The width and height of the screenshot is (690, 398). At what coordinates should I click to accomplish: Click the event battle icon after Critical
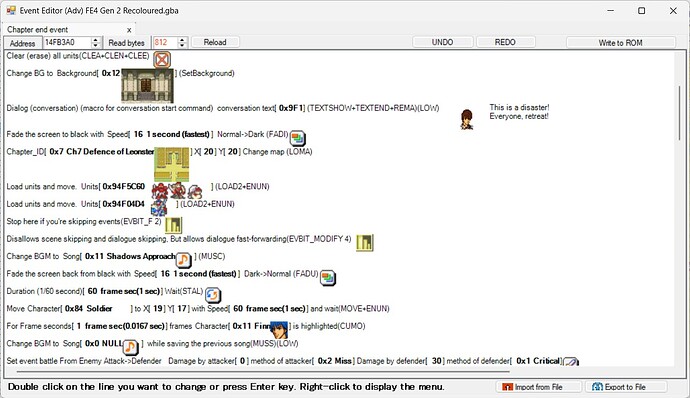coord(571,362)
